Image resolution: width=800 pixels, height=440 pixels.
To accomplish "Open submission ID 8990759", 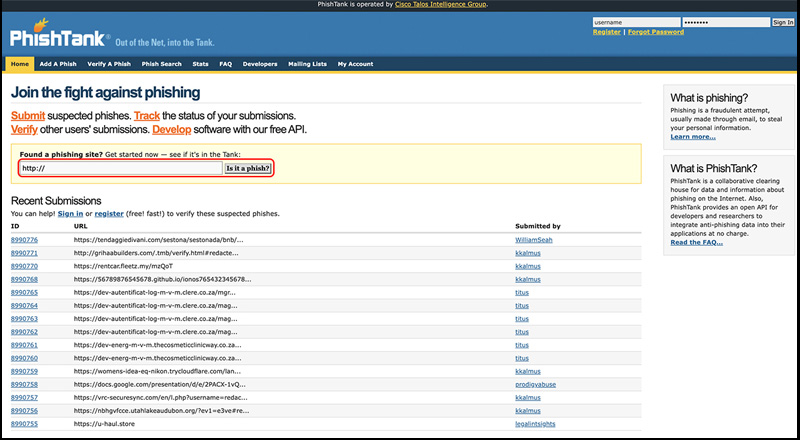I will (24, 371).
